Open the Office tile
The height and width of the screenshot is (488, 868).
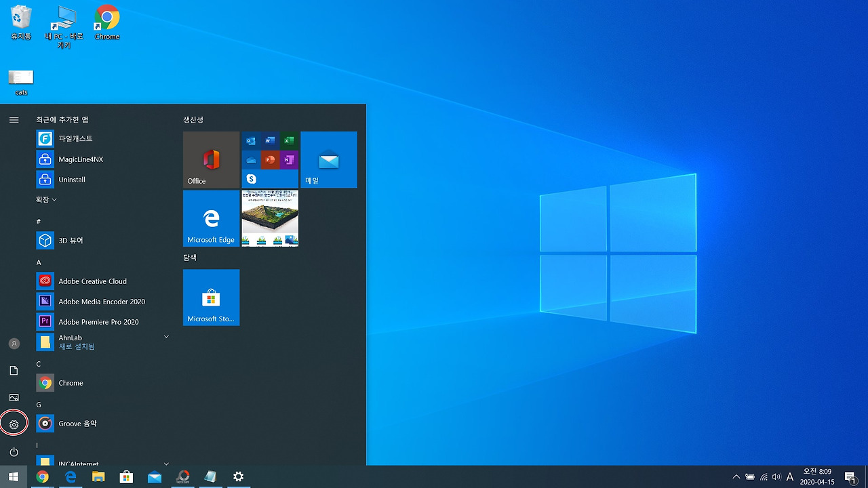[x=211, y=159]
